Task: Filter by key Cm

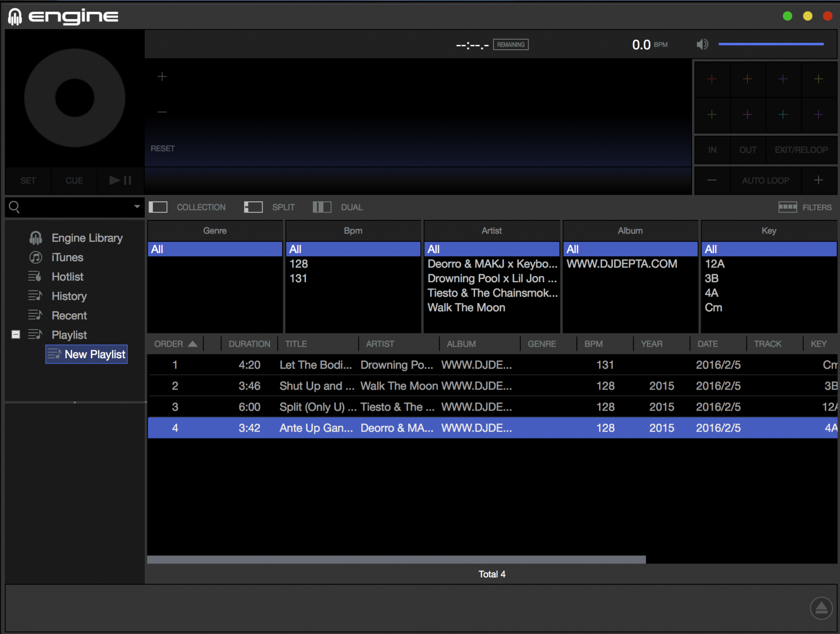Action: [x=769, y=307]
